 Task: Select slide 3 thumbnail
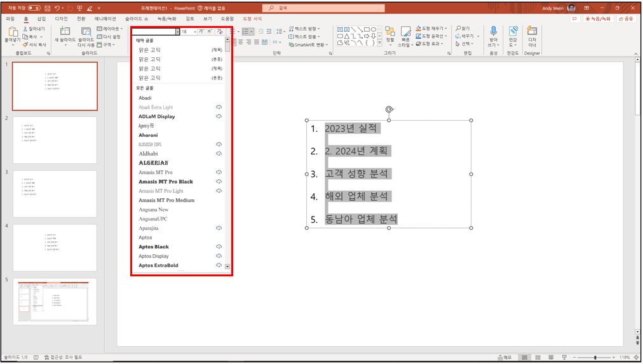click(55, 194)
